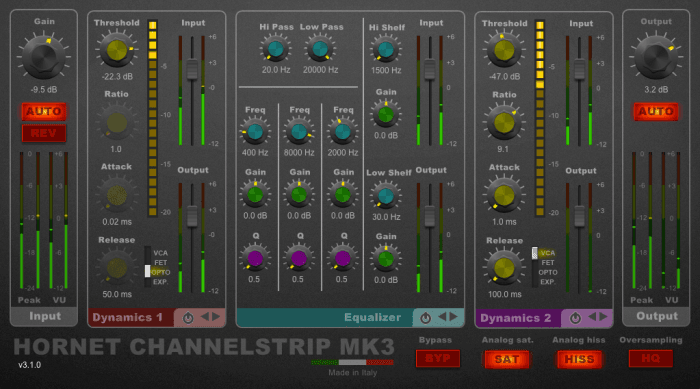700x389 pixels.
Task: Toggle the Dynamics 1 power icon
Action: (x=188, y=318)
